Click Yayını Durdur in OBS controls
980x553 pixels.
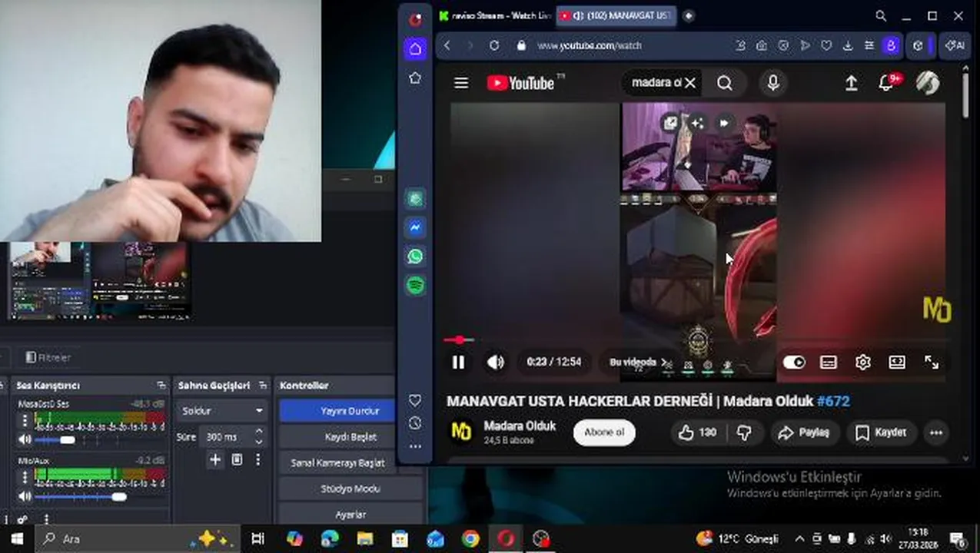pyautogui.click(x=349, y=411)
